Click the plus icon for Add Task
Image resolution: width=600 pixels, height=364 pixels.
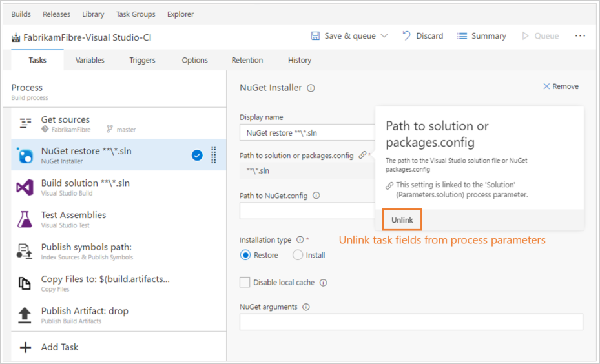pyautogui.click(x=26, y=347)
